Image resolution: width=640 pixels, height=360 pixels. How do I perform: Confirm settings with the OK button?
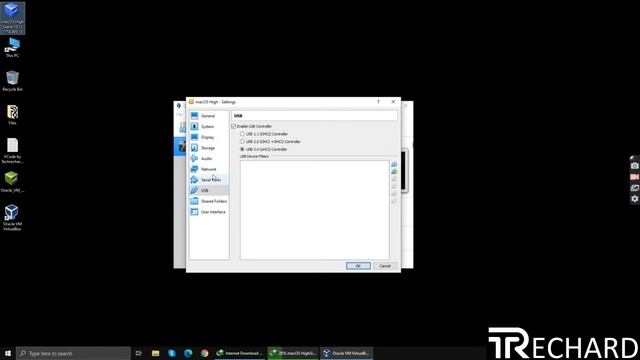click(x=358, y=266)
